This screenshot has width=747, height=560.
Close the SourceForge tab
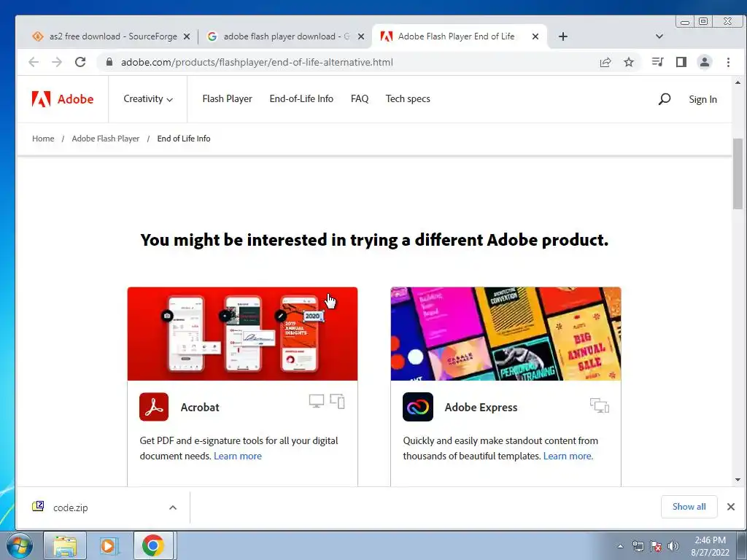(187, 36)
